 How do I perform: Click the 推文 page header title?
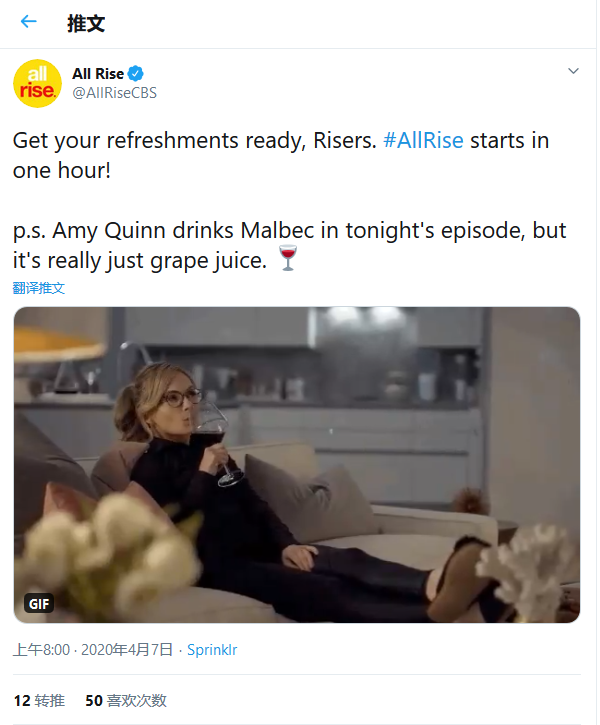coord(86,23)
